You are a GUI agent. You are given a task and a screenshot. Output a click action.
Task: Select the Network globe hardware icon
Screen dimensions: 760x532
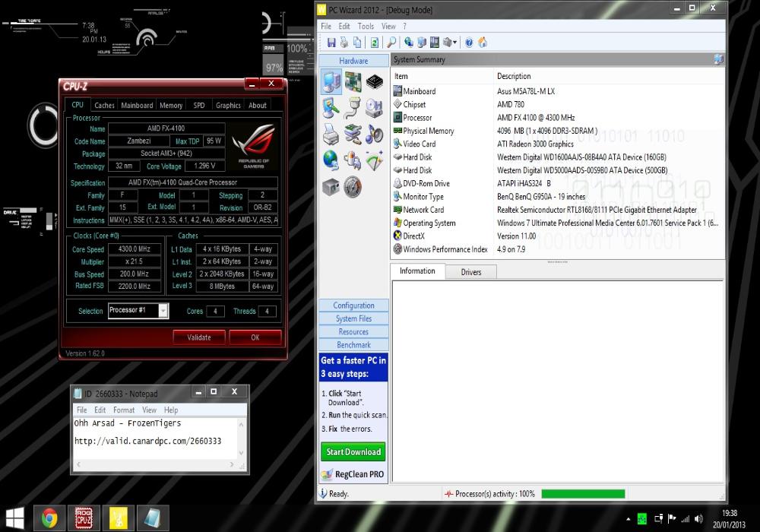coord(331,160)
